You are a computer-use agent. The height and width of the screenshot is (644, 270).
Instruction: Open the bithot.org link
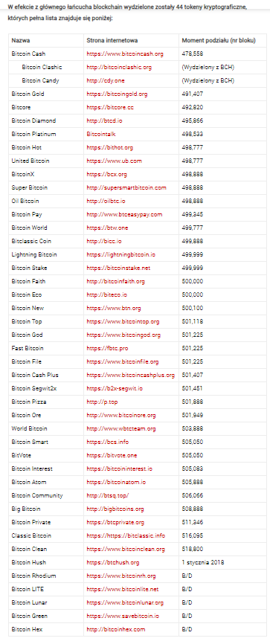point(110,147)
